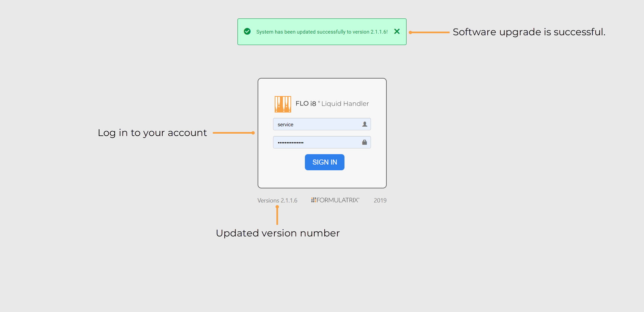644x312 pixels.
Task: Click the 'Log in to your account' annotation
Action: 152,133
